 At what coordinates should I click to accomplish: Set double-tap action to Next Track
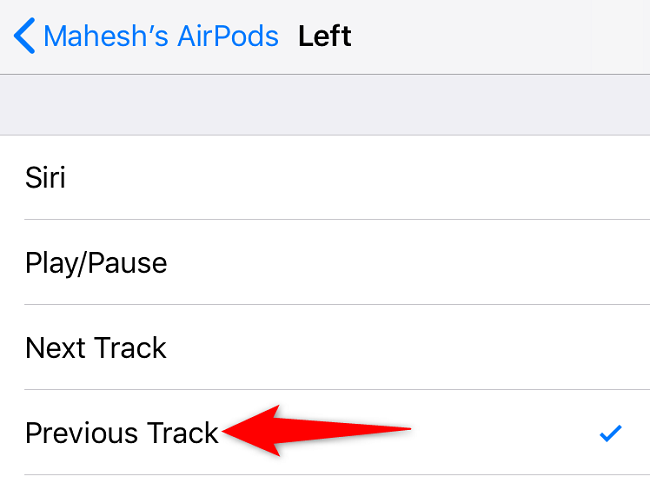click(96, 348)
